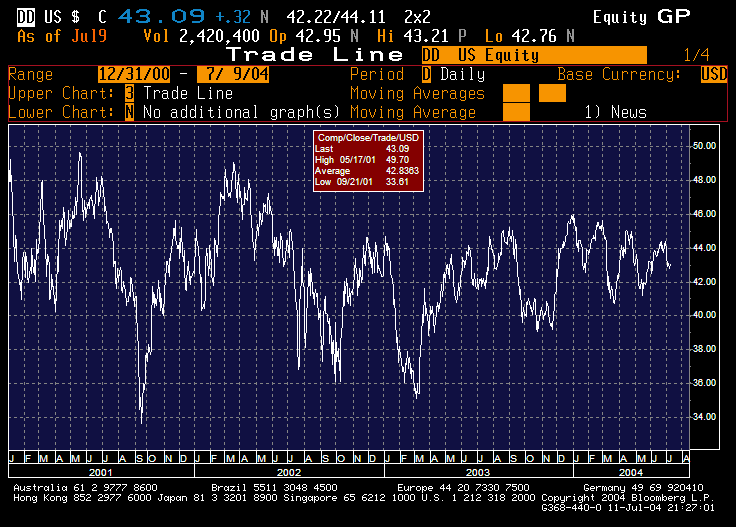This screenshot has height=527, width=736.
Task: Click the 1/4 page indicator
Action: tap(695, 55)
